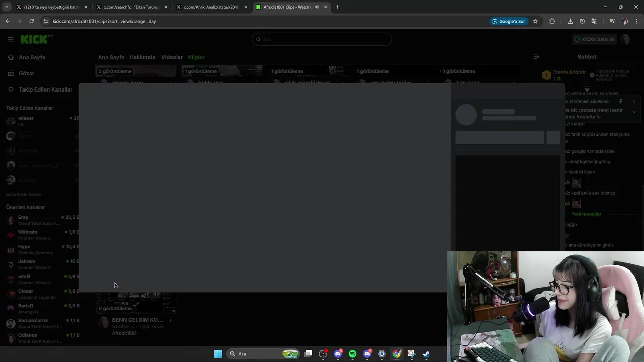Mute audio on the Afrodit1881 Clips tab
Viewport: 644px width, 362px height.
tap(317, 7)
